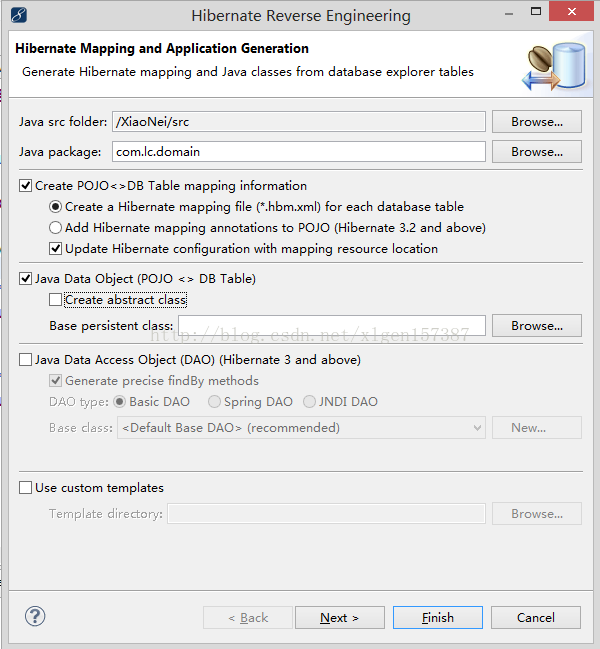600x649 pixels.
Task: Click the Java package text field
Action: tap(298, 152)
